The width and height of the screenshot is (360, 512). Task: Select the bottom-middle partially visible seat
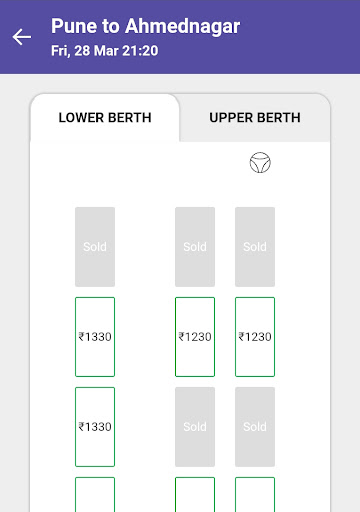tap(195, 495)
